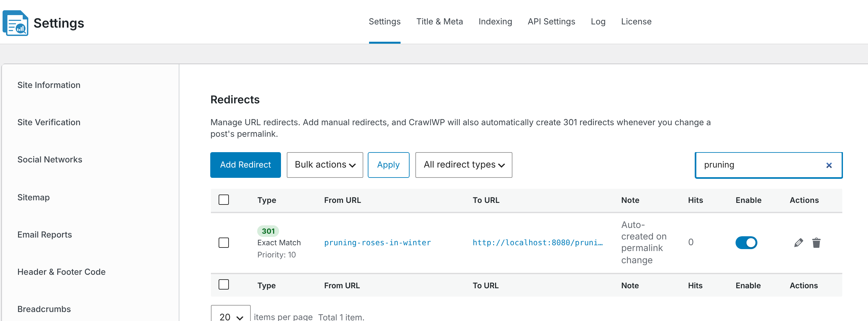This screenshot has width=868, height=321.
Task: Go to the License tab
Action: tap(636, 22)
